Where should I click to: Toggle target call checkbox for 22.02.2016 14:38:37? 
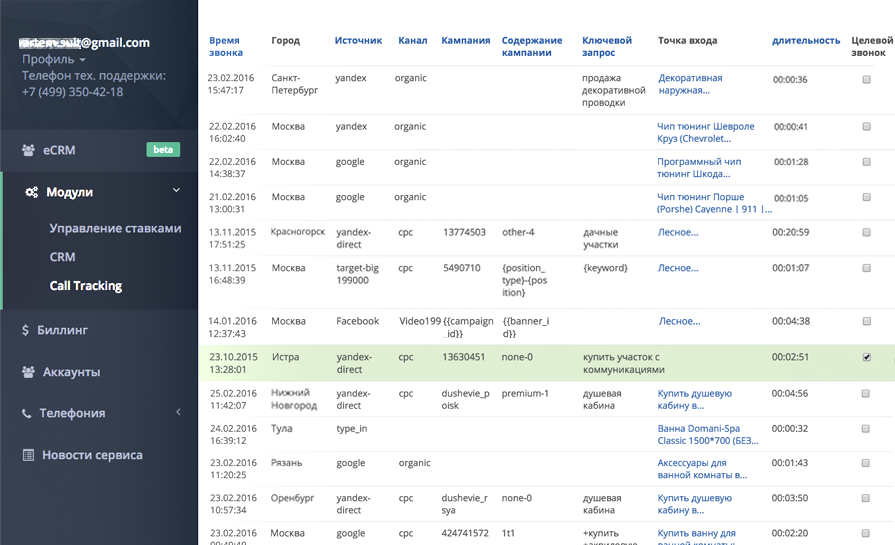point(866,162)
